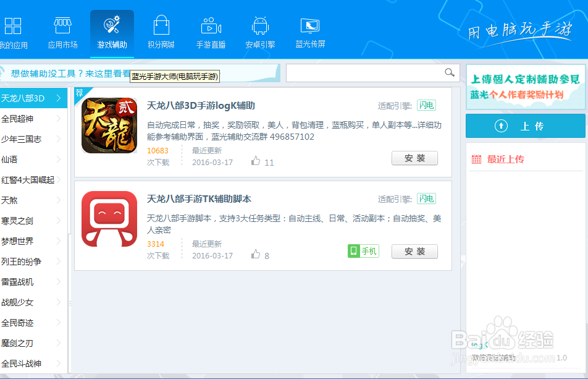Open the 蓝光个人作者奖励计划 banner
This screenshot has width=588, height=379.
[x=526, y=87]
